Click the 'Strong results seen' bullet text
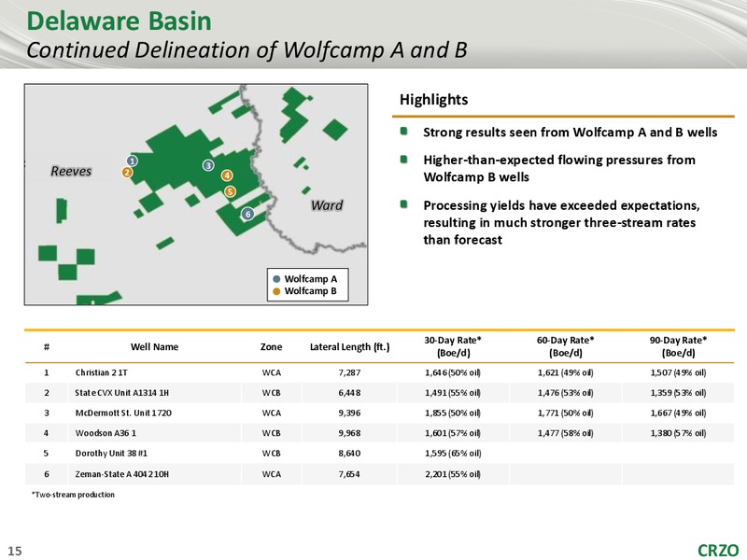The width and height of the screenshot is (747, 560). click(571, 133)
